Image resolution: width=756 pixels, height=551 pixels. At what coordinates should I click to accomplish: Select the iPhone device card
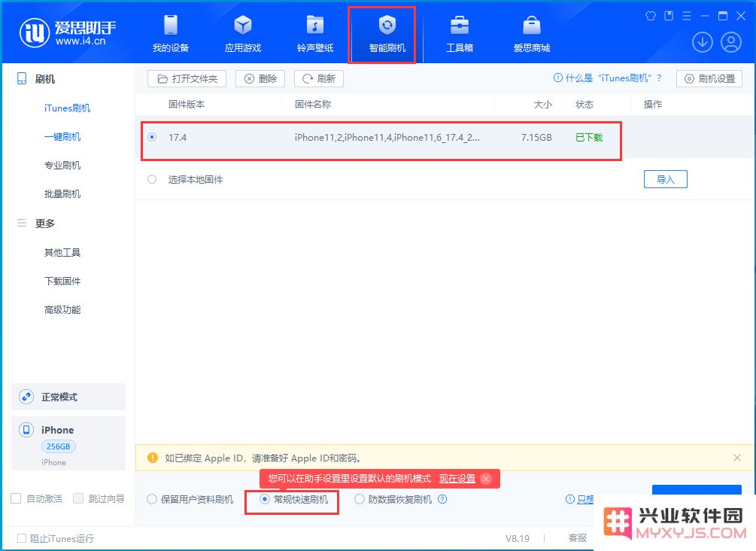[68, 443]
